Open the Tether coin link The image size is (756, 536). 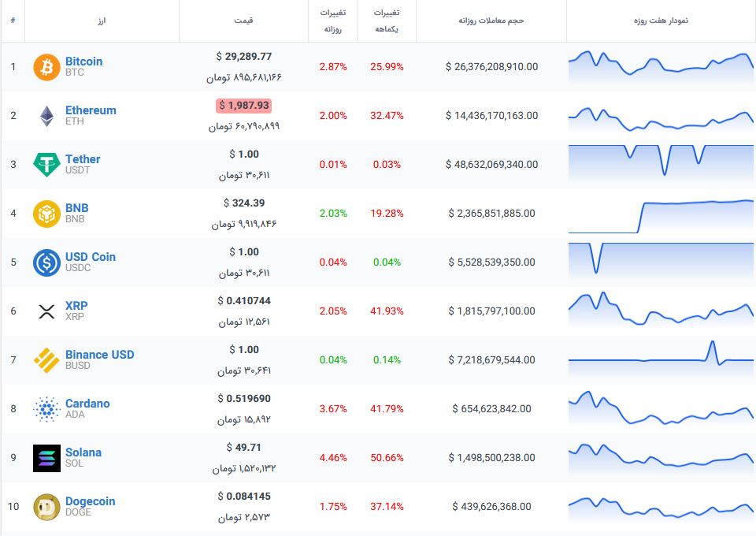[83, 158]
